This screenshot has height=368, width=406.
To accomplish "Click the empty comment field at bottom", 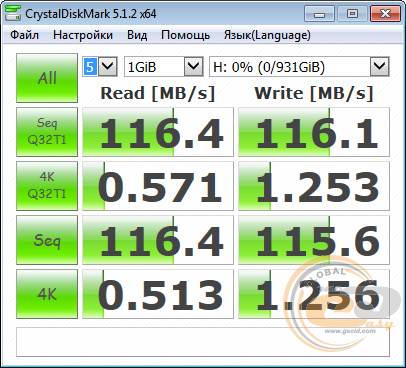I will click(203, 342).
